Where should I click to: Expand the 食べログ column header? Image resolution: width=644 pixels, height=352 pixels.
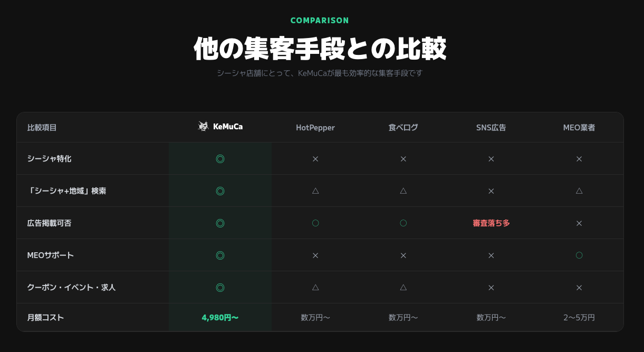pos(403,127)
